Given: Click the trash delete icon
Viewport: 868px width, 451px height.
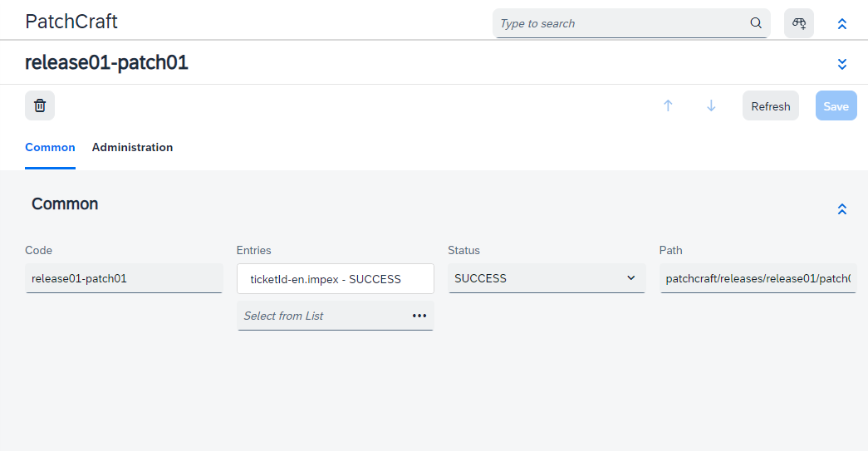Looking at the screenshot, I should [40, 105].
